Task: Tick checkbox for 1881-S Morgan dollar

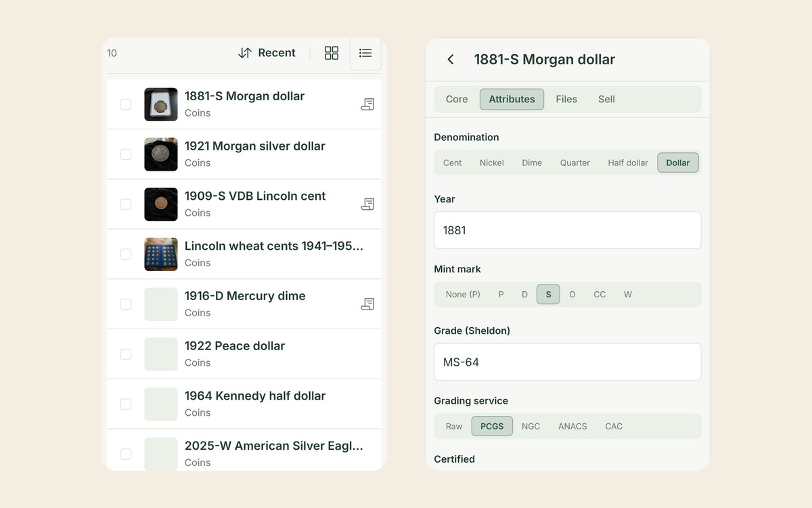Action: 126,104
